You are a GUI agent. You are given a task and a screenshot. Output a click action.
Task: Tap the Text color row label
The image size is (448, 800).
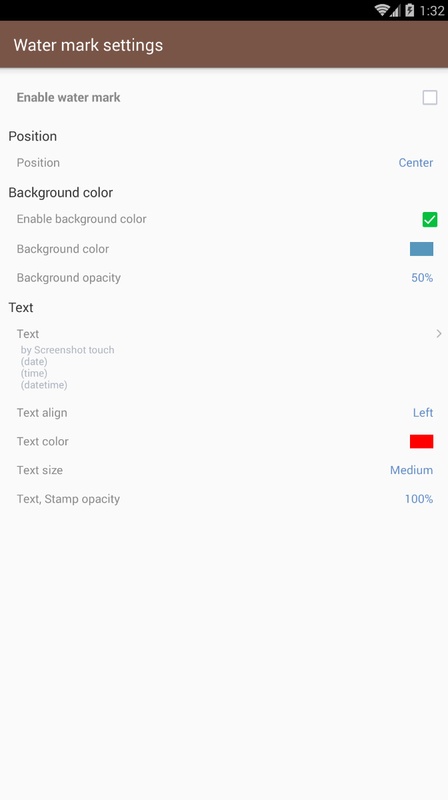(x=42, y=441)
